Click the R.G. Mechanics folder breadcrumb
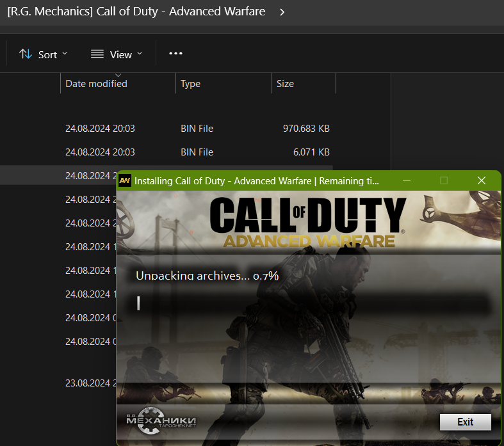This screenshot has height=446, width=504. (136, 12)
